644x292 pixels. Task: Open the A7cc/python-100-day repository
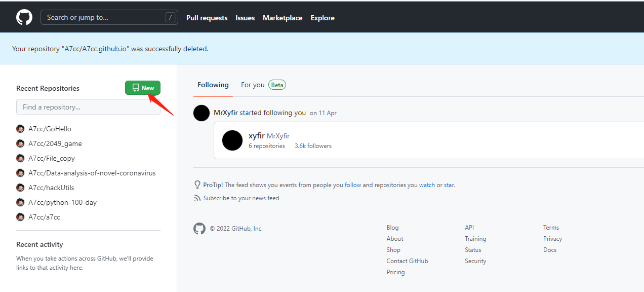tap(62, 202)
